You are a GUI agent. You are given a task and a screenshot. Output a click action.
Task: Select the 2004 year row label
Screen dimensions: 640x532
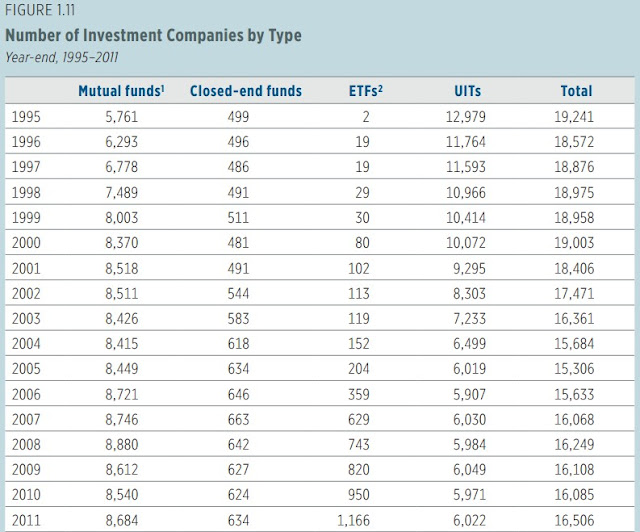point(26,343)
